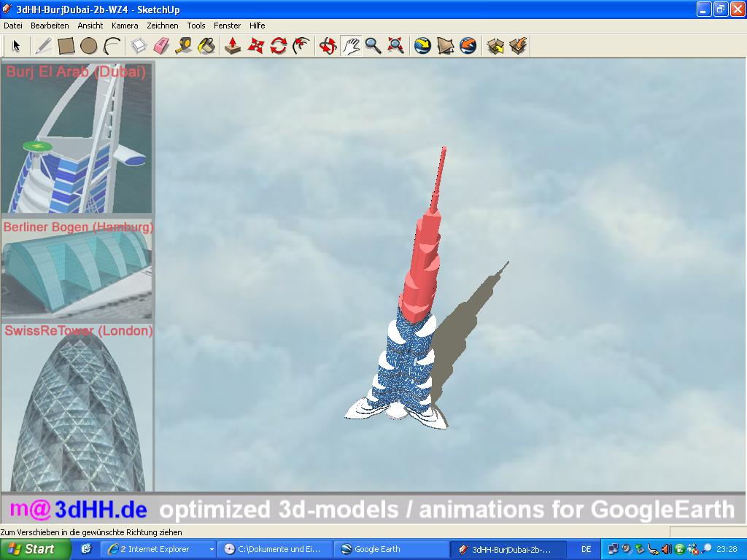Click the 23:28 system clock

727,549
